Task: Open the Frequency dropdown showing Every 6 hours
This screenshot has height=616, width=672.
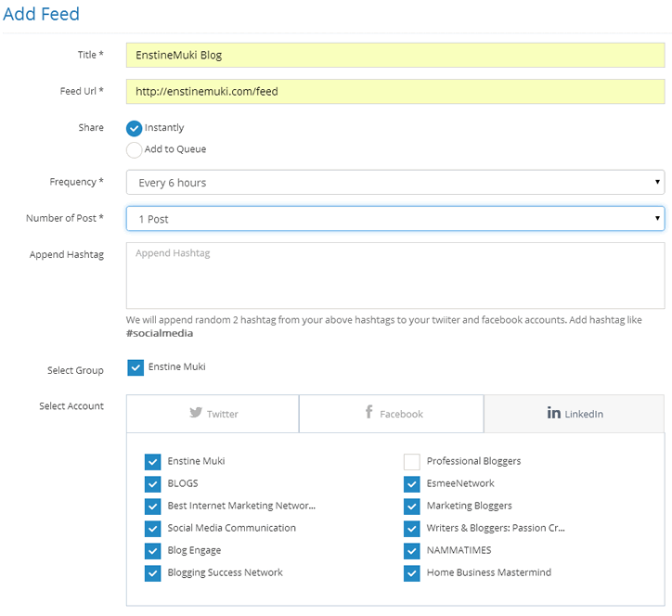Action: point(395,183)
